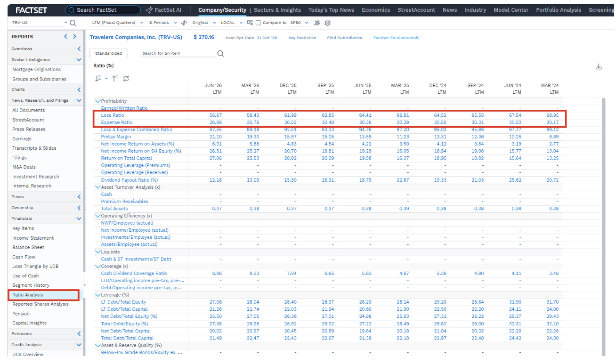Click the Dividend Payout Ratio (%) link
The image size is (616, 364).
(x=130, y=180)
